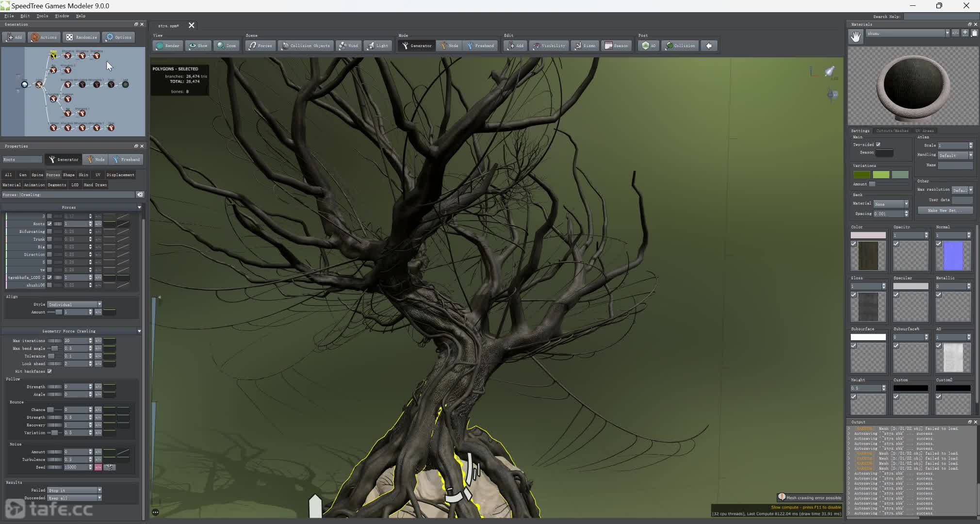980x524 pixels.
Task: Enable the Trunk force checkbox
Action: pyautogui.click(x=49, y=239)
